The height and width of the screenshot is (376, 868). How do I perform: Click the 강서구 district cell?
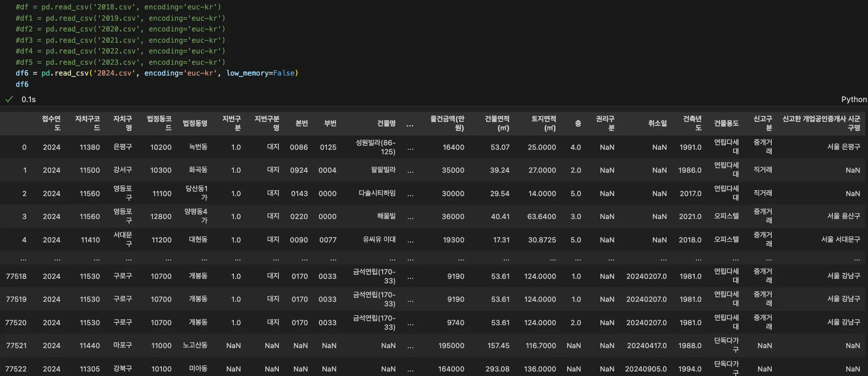122,170
